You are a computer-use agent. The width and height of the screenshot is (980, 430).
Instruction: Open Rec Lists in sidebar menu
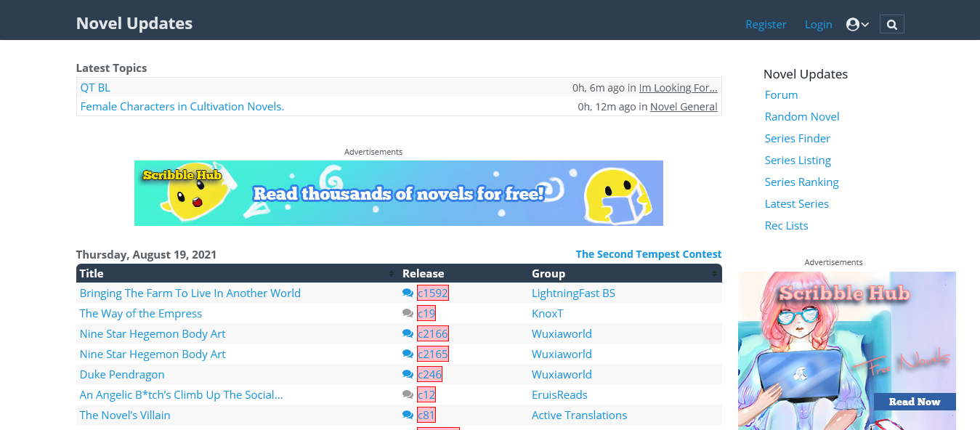[787, 226]
